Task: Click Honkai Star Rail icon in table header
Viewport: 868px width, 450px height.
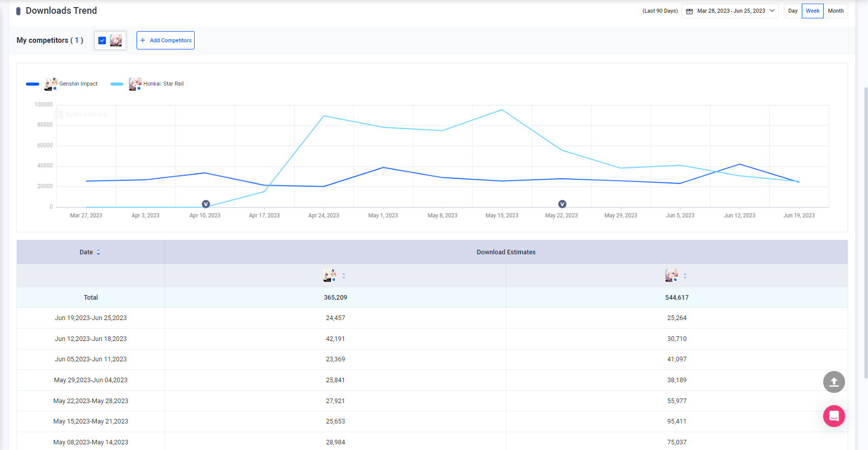Action: 671,276
